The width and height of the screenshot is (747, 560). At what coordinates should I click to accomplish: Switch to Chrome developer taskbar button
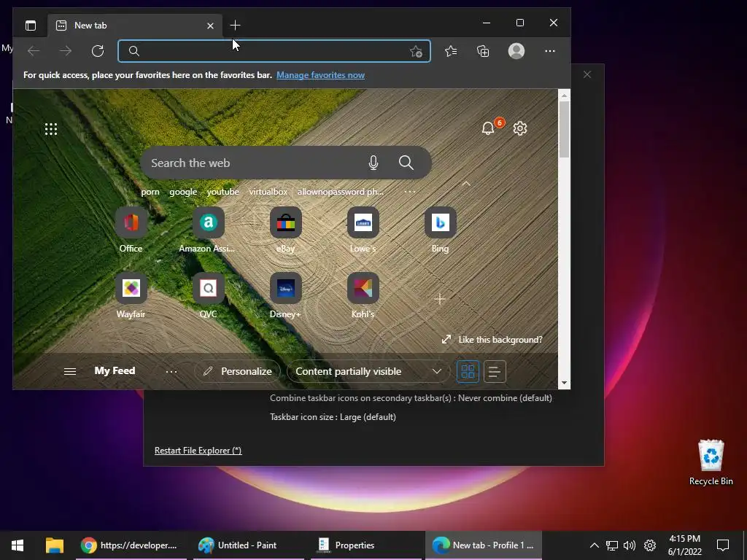131,545
